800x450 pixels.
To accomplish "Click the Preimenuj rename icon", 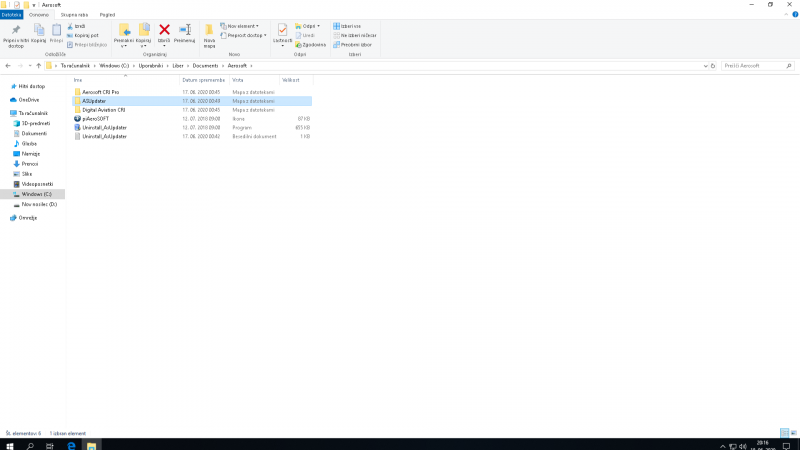I will click(x=185, y=30).
